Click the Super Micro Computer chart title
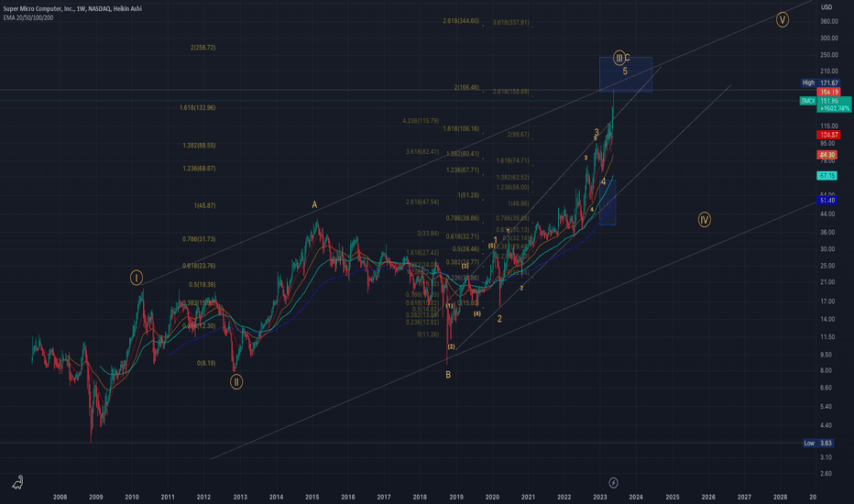 (x=72, y=9)
